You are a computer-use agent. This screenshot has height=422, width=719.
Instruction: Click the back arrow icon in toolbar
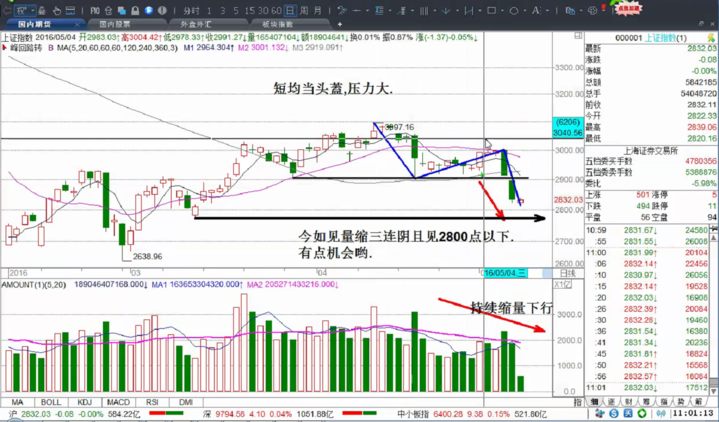coord(7,11)
